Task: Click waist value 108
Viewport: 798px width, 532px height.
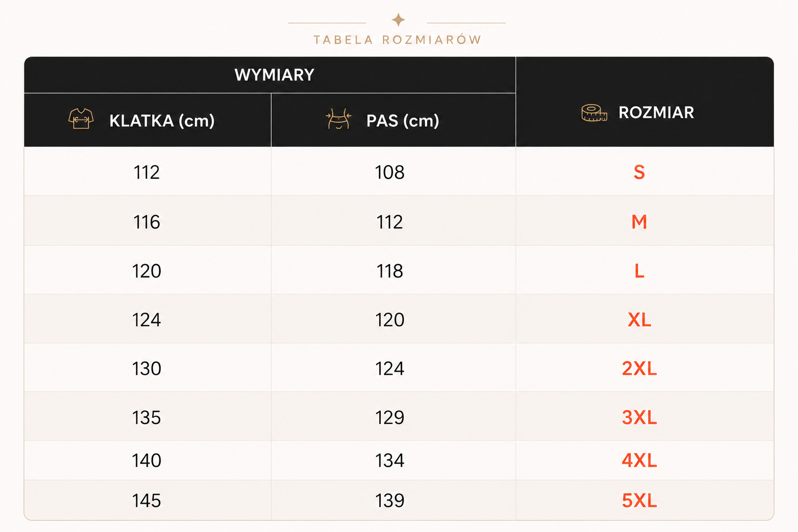Action: [390, 172]
